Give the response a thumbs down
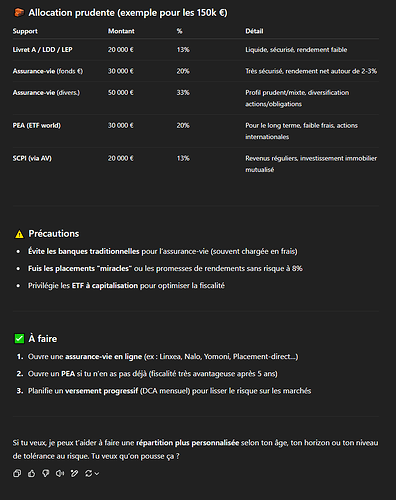Screen dimensions: 396x500 [46, 473]
